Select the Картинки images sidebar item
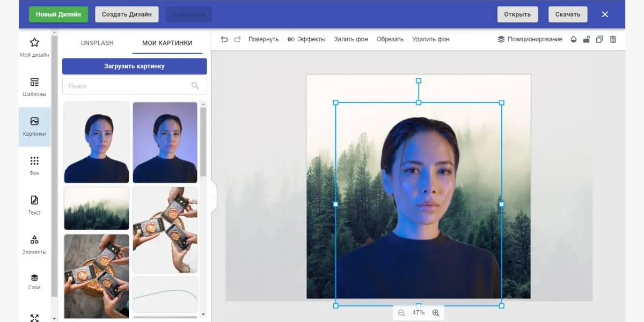 [x=34, y=127]
